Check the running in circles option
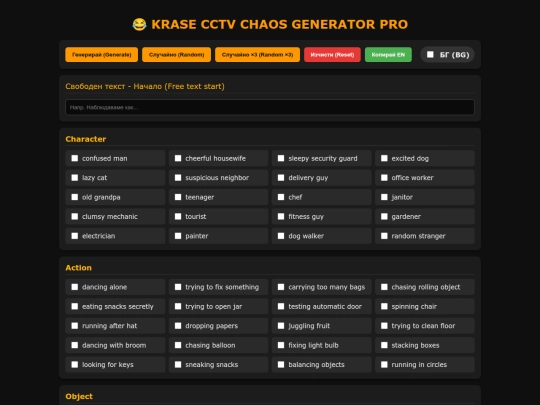The image size is (540, 405). [x=384, y=364]
